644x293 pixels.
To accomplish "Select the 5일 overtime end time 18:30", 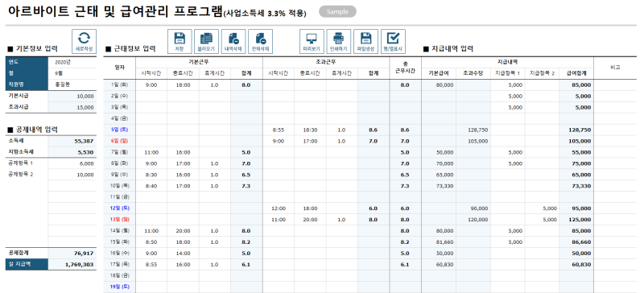I will 310,130.
